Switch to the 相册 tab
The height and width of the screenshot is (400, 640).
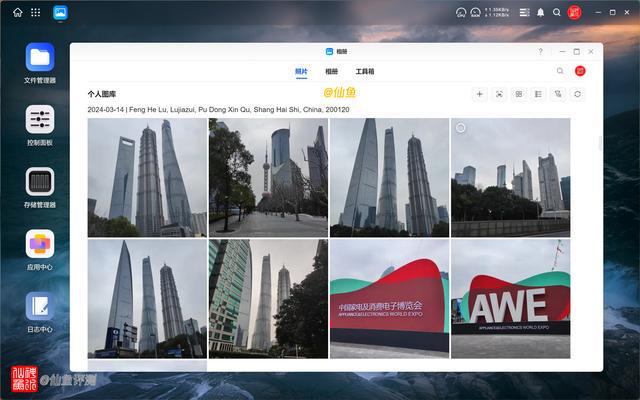(x=331, y=71)
